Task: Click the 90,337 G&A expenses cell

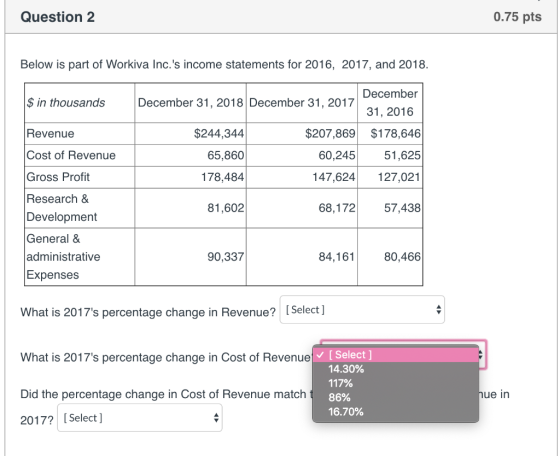Action: (190, 257)
